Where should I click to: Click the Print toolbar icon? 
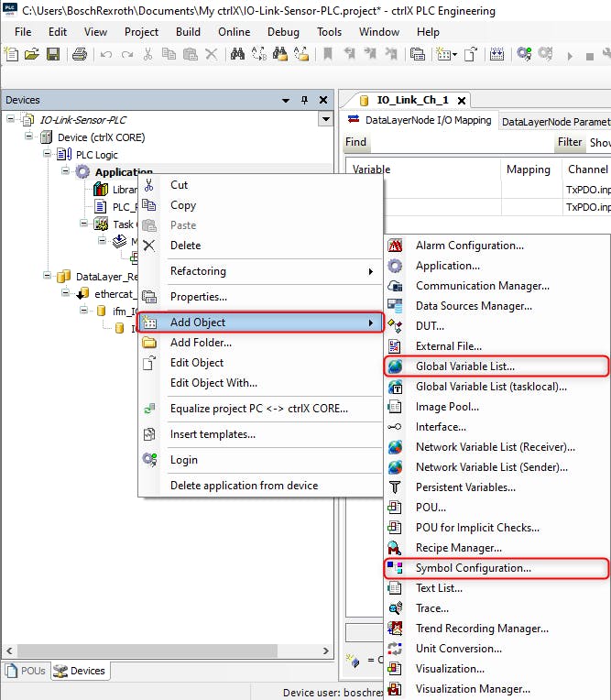tap(80, 54)
